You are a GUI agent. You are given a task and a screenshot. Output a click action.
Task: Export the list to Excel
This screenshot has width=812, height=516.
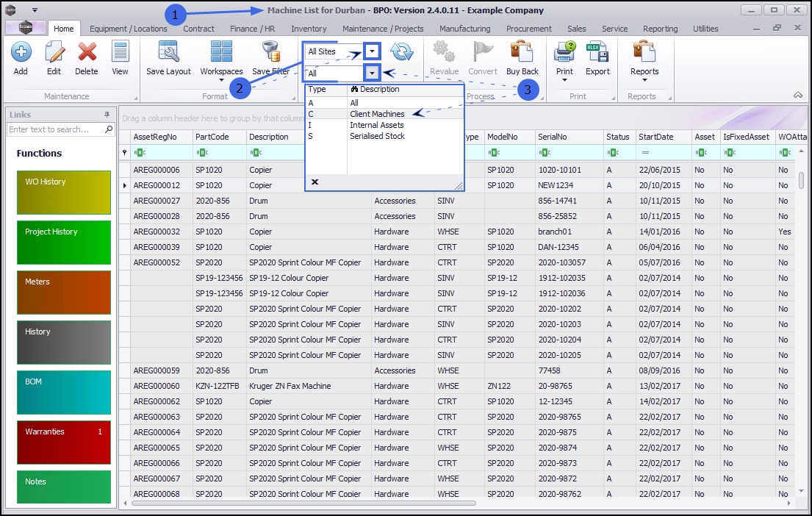tap(597, 53)
